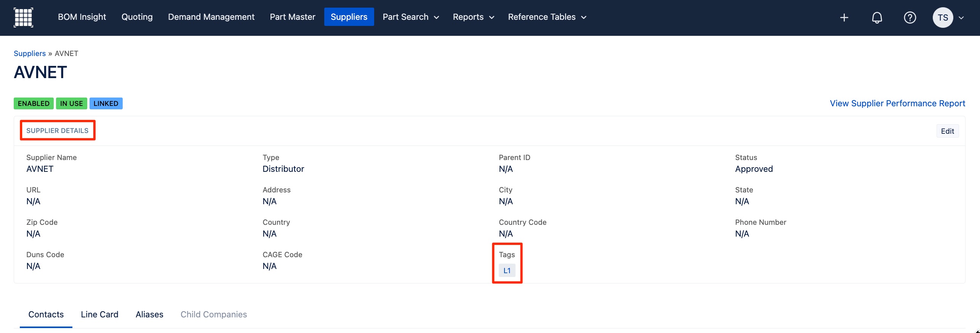Open the Aliases tab
Viewport: 980px width, 333px height.
tap(149, 314)
